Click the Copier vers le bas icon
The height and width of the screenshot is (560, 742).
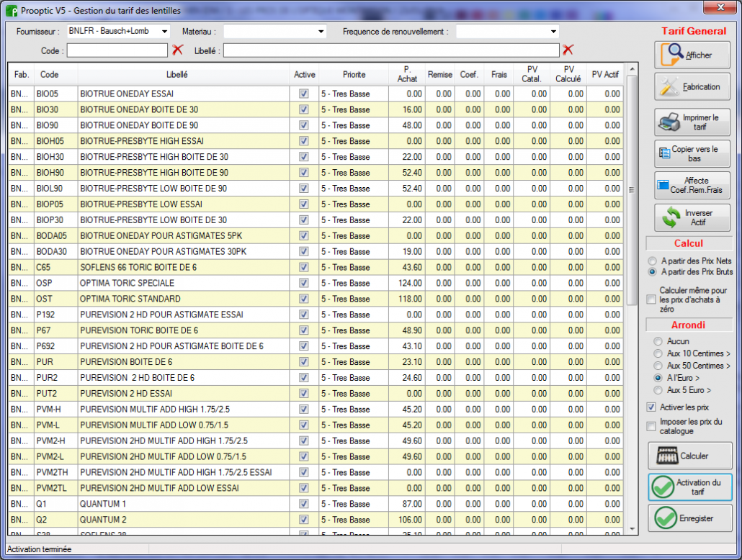tap(665, 153)
